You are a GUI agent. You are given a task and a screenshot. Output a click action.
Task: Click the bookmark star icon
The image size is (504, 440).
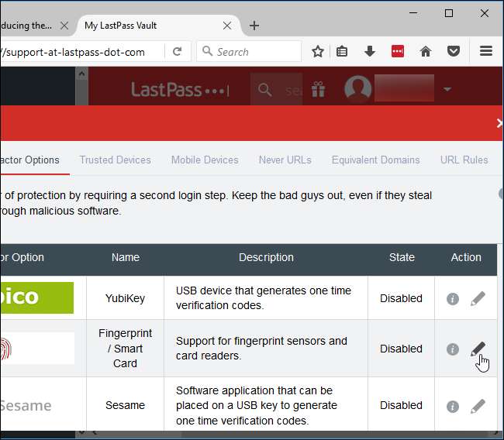(x=318, y=51)
